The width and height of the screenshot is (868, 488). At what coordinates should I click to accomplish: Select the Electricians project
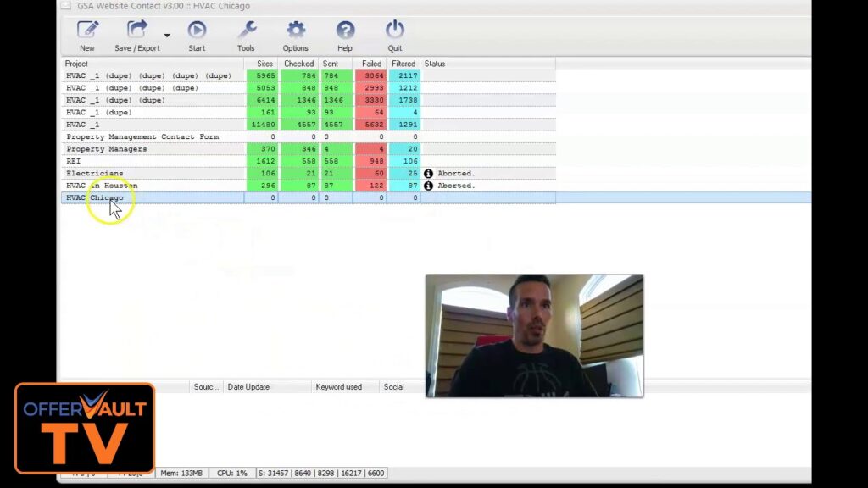[x=95, y=173]
